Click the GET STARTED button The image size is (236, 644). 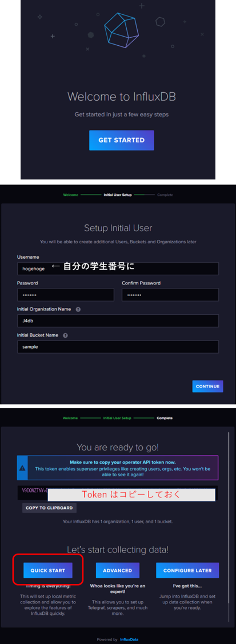122,140
